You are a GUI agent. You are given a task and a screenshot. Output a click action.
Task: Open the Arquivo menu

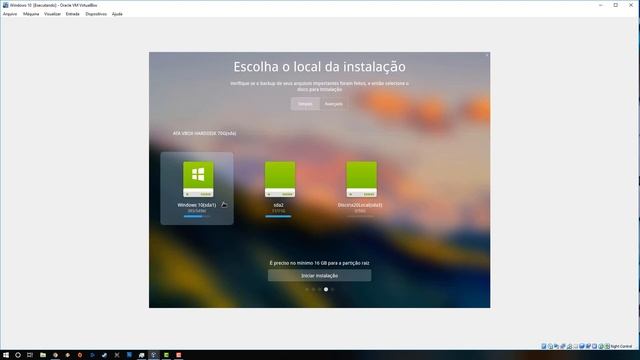pos(10,14)
